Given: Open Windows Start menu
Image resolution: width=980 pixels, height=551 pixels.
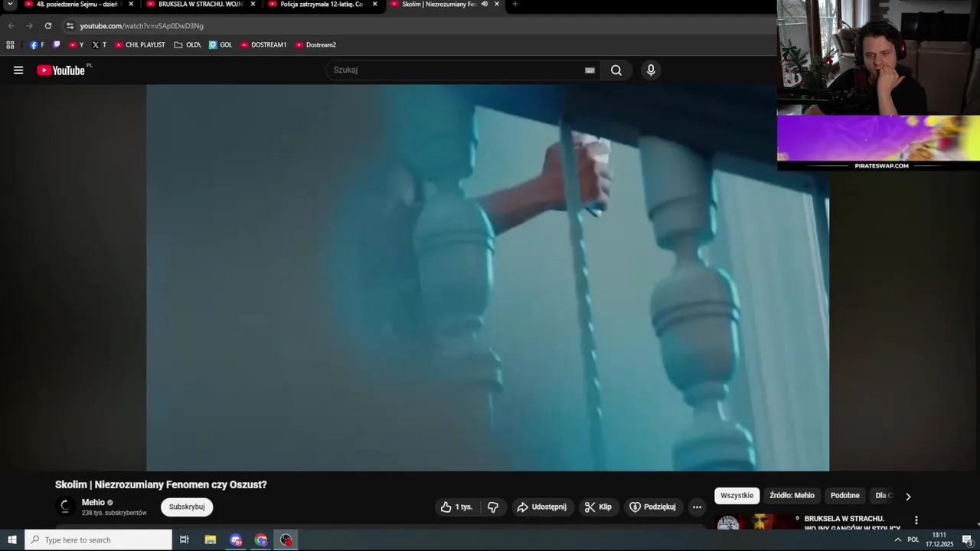Looking at the screenshot, I should (x=12, y=540).
